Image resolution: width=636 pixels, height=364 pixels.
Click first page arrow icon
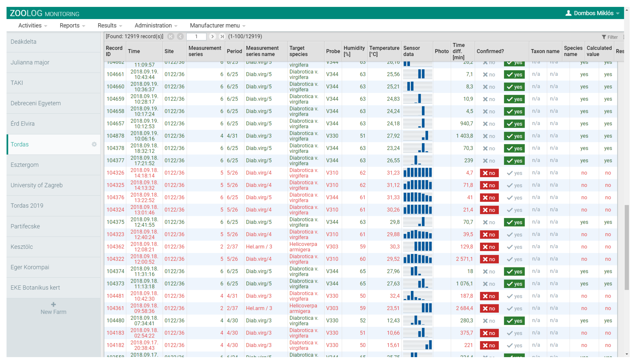(171, 36)
